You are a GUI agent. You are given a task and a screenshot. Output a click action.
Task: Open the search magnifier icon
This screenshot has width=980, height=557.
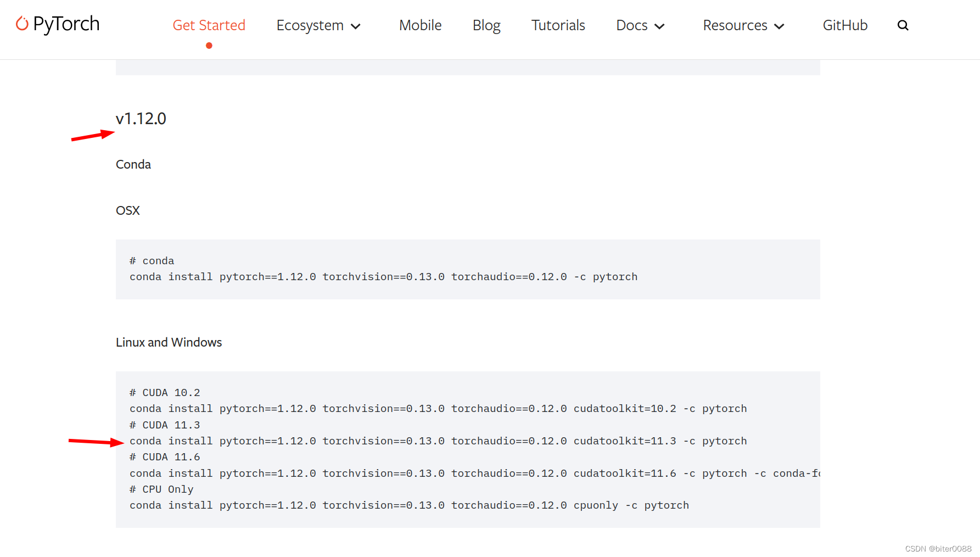[903, 25]
